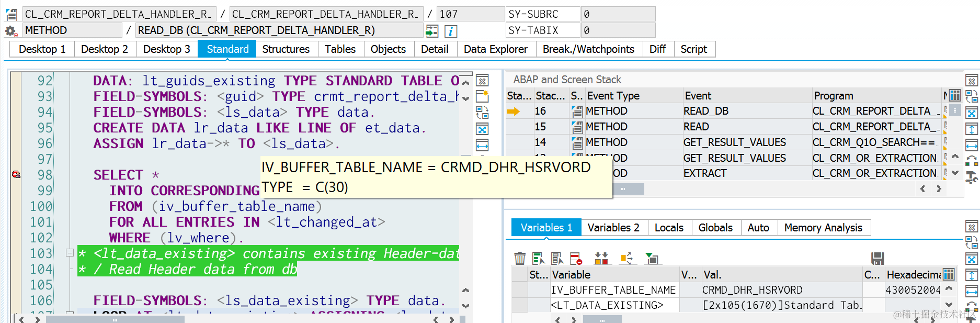Click the green arrow navigate-to-current-statement icon
980x323 pixels.
click(432, 31)
